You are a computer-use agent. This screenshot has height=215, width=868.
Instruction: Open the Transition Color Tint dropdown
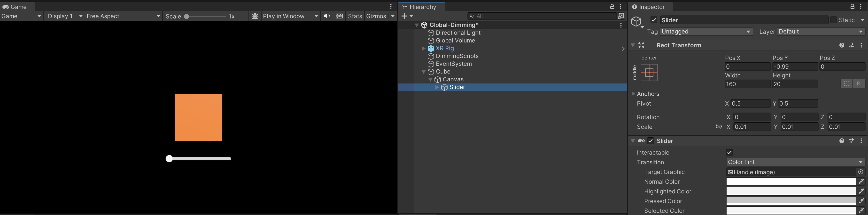796,162
